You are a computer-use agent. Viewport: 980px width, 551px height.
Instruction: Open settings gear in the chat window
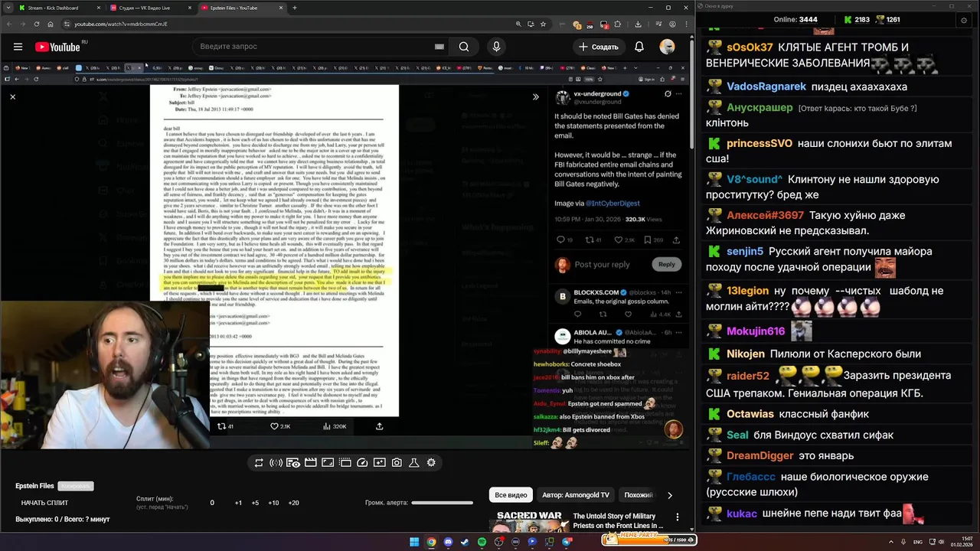point(964,20)
